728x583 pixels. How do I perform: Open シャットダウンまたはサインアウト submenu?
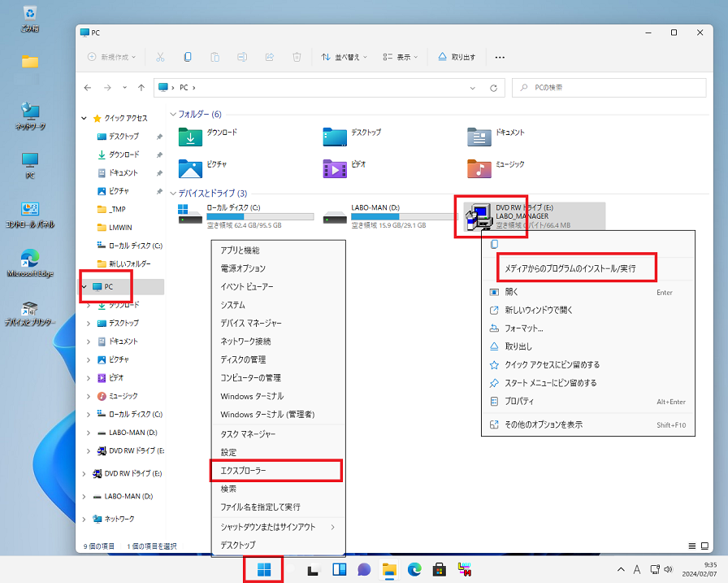[278, 527]
